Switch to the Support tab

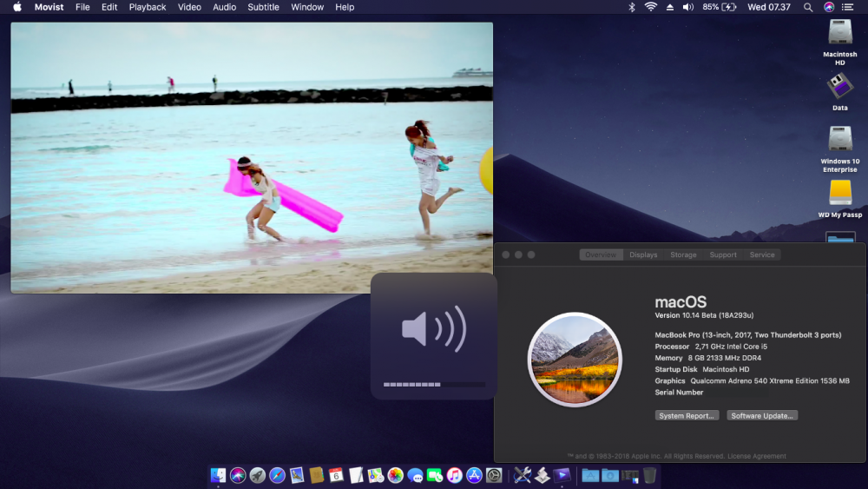point(723,254)
